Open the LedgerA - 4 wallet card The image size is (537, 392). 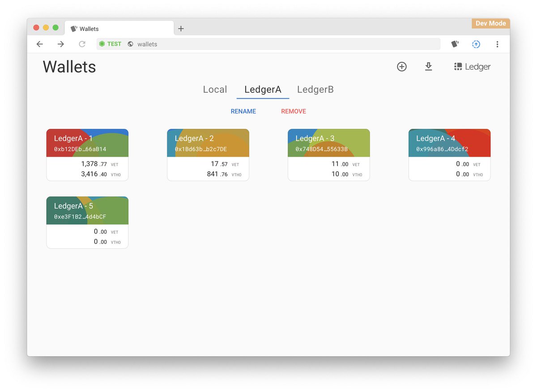(x=449, y=155)
